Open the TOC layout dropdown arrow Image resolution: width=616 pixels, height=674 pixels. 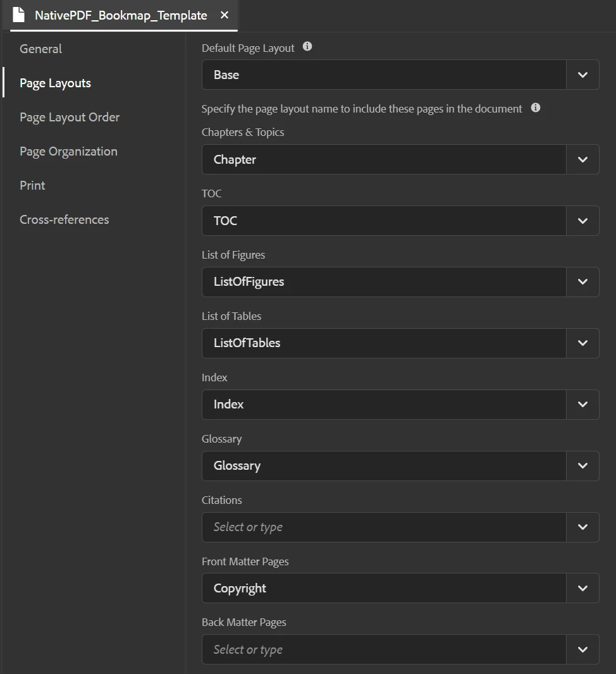pos(582,221)
